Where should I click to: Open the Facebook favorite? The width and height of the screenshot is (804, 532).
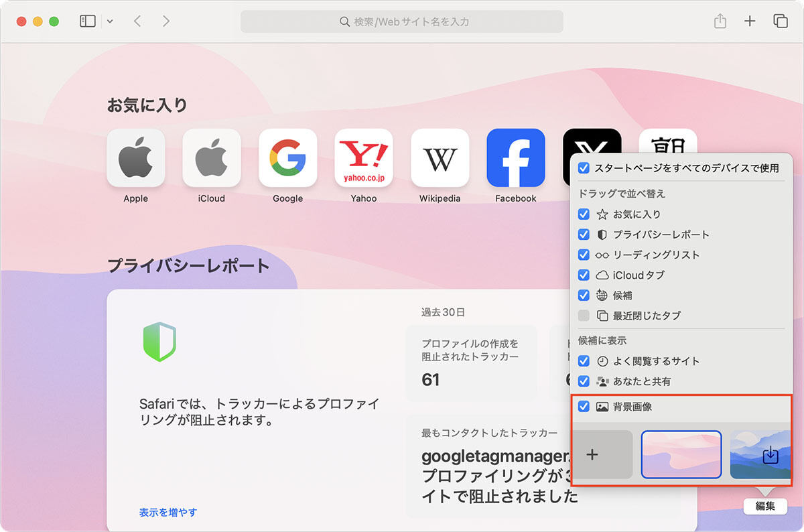pos(516,158)
